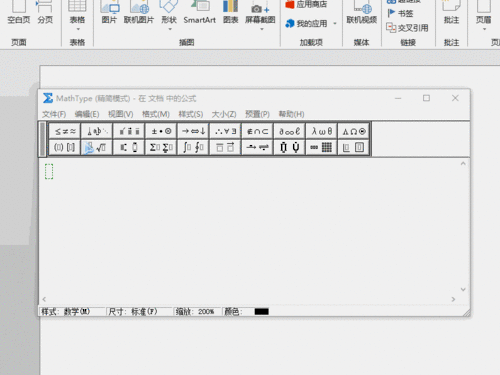Open the Table (表格) dropdown in Word
The height and width of the screenshot is (375, 500).
[x=77, y=16]
